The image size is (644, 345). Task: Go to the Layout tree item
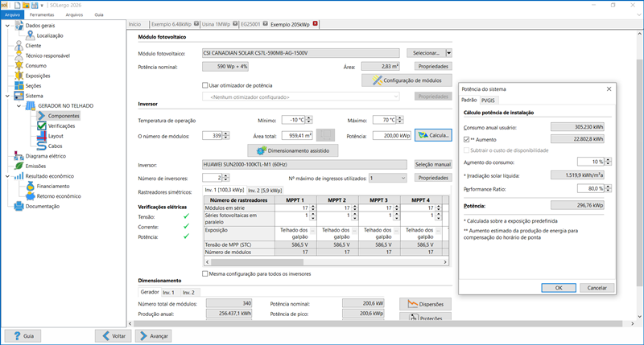point(56,136)
